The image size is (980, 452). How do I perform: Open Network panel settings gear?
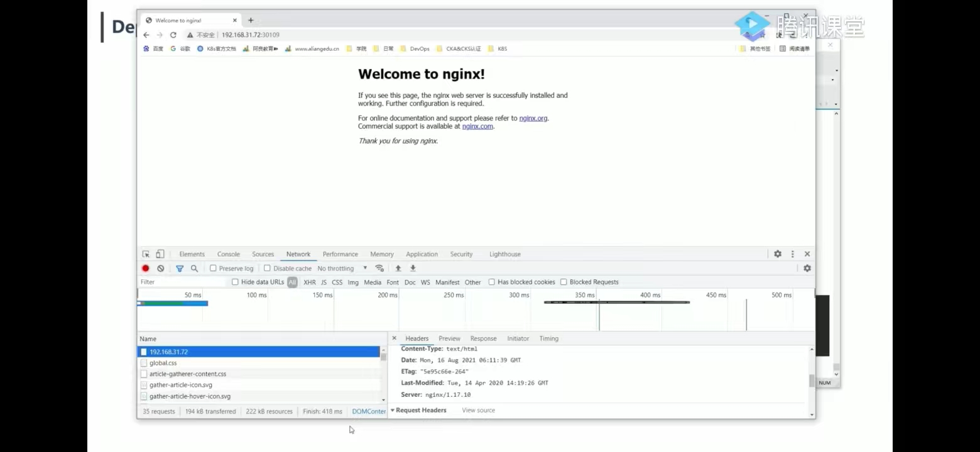click(807, 269)
